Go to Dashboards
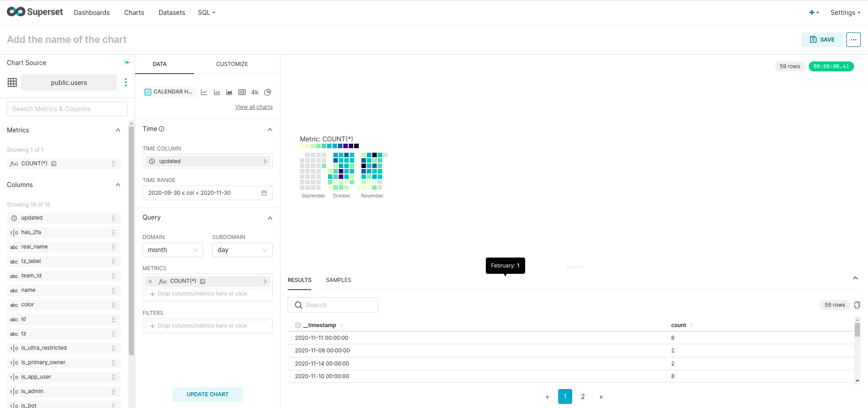 click(92, 13)
